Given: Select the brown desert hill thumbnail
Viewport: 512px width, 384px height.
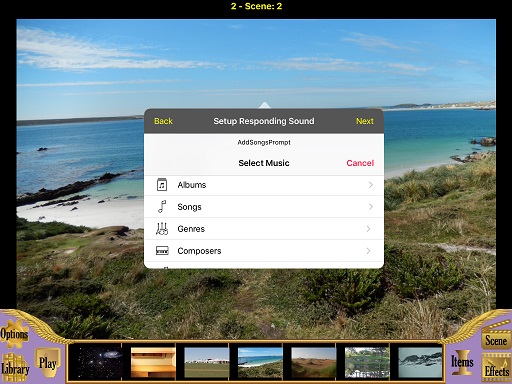Looking at the screenshot, I should 313,362.
